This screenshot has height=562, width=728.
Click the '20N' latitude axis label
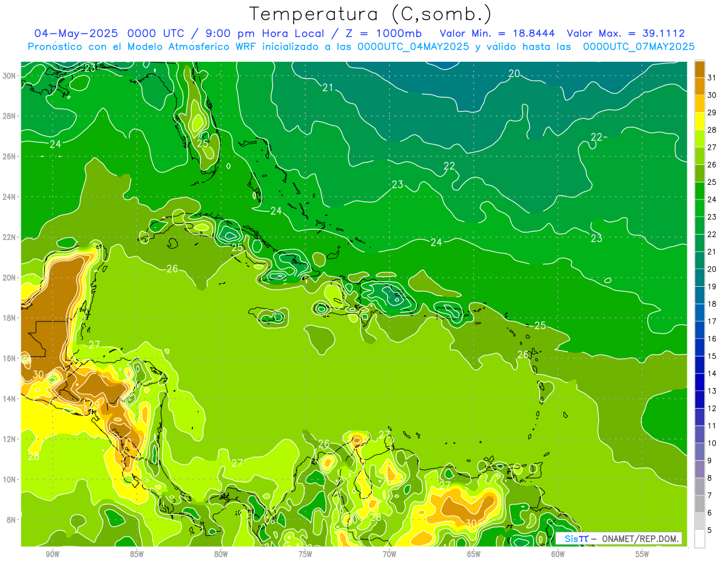point(10,278)
